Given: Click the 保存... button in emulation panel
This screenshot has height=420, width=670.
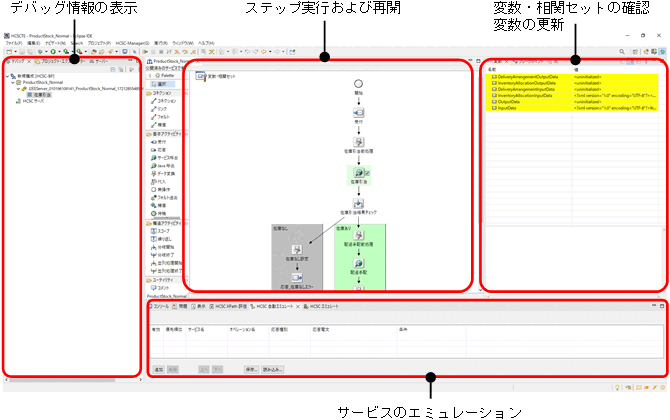Looking at the screenshot, I should (x=251, y=369).
